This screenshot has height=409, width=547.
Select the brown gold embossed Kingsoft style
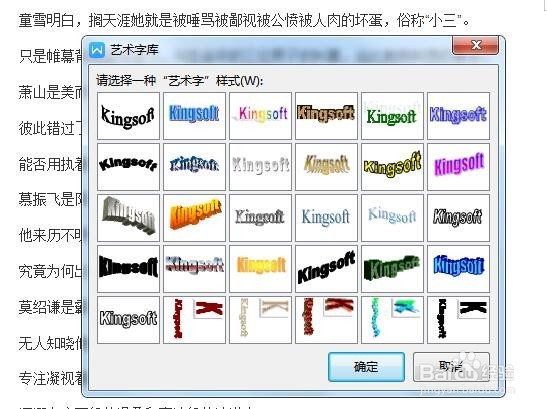[326, 116]
